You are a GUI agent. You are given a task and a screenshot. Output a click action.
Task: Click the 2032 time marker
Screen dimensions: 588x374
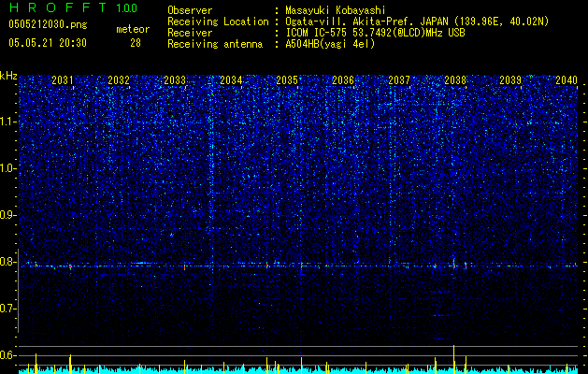point(119,80)
